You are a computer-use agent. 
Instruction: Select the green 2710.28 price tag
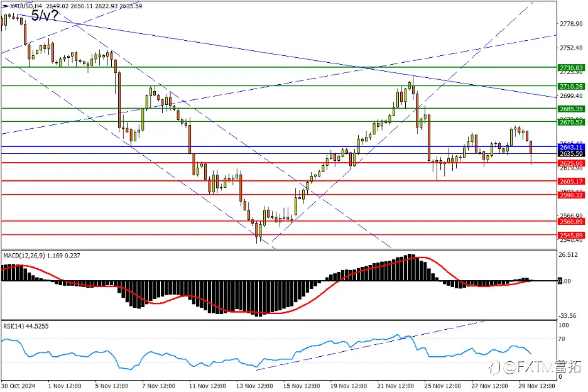[x=571, y=86]
